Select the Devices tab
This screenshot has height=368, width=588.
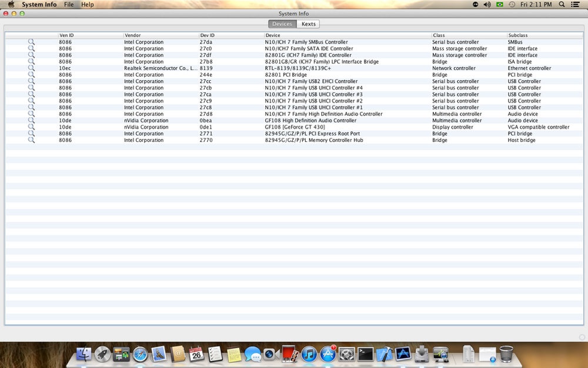point(282,24)
